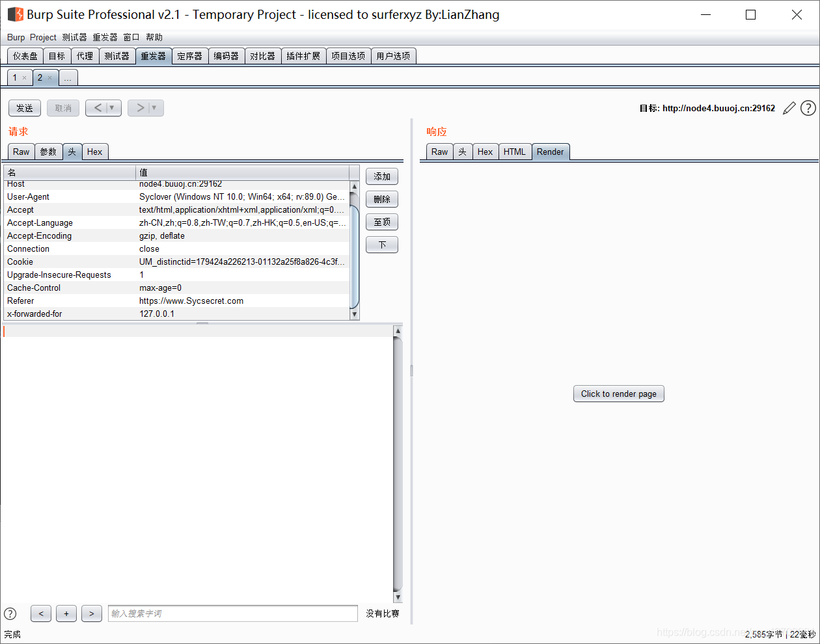Open the 测试器 menu
Viewport: 820px width, 644px height.
(74, 37)
